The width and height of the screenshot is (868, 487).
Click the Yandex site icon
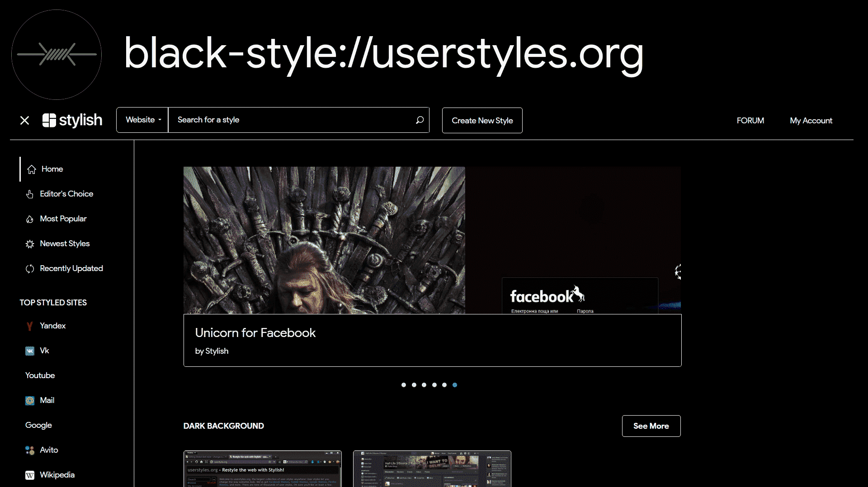30,326
